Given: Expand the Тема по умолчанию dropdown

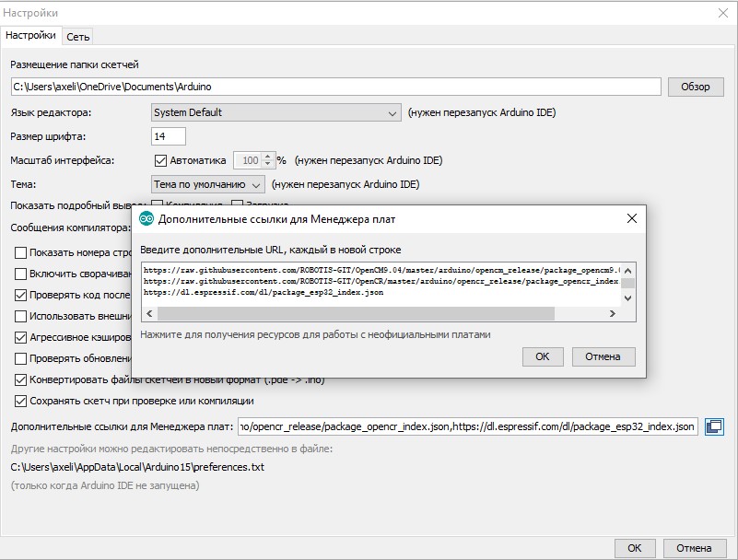Looking at the screenshot, I should pos(208,184).
